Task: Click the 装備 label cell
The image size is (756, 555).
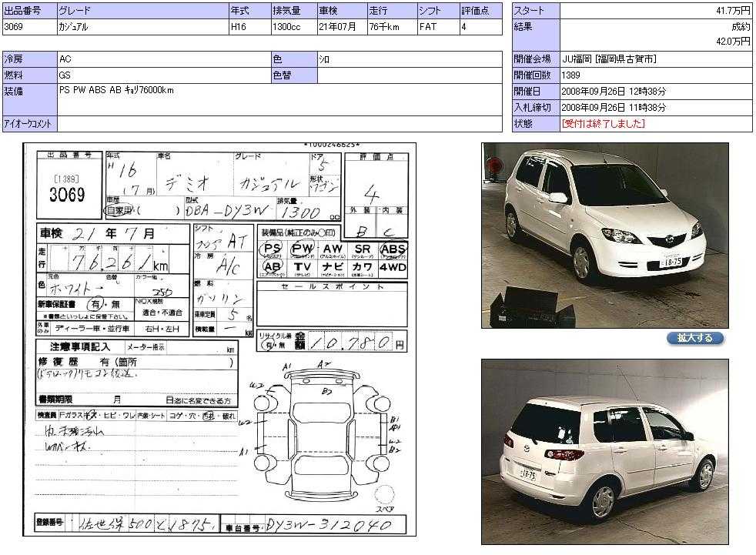Action: pos(29,100)
